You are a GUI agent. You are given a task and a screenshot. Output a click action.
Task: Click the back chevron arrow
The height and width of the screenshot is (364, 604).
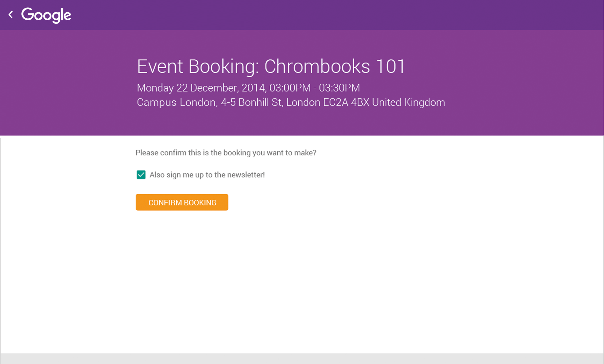pyautogui.click(x=11, y=15)
